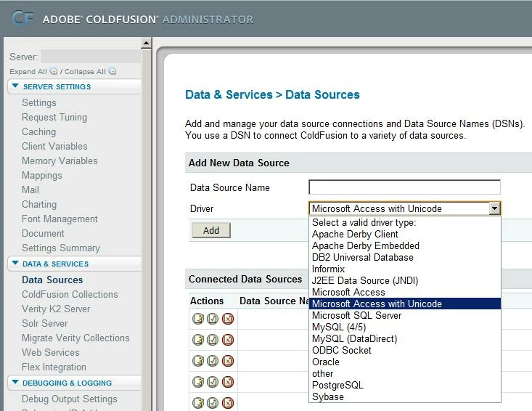Open ColdFusion Collections link

pyautogui.click(x=70, y=295)
